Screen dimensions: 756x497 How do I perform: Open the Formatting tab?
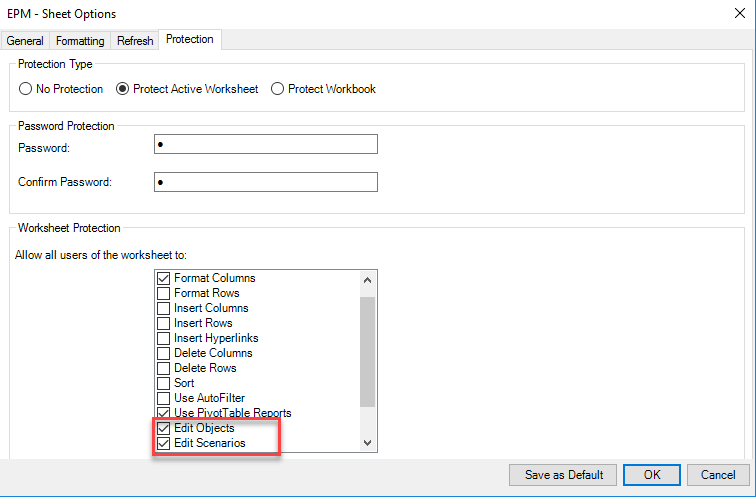(x=80, y=40)
